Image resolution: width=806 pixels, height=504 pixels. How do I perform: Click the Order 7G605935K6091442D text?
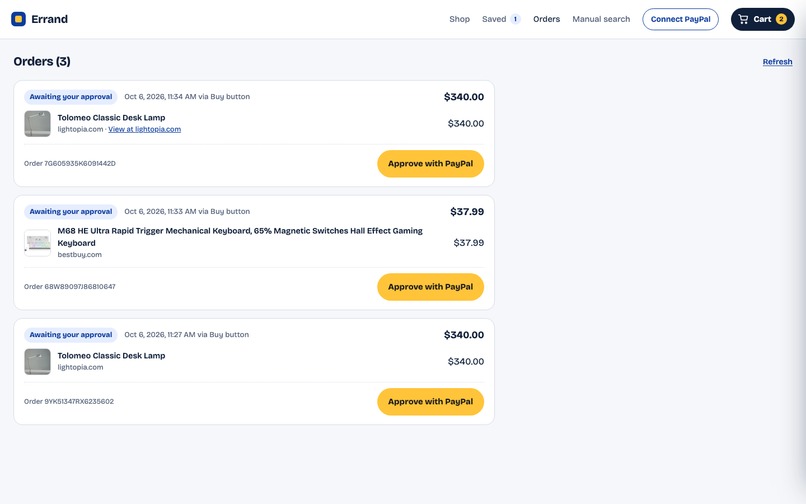pos(69,164)
